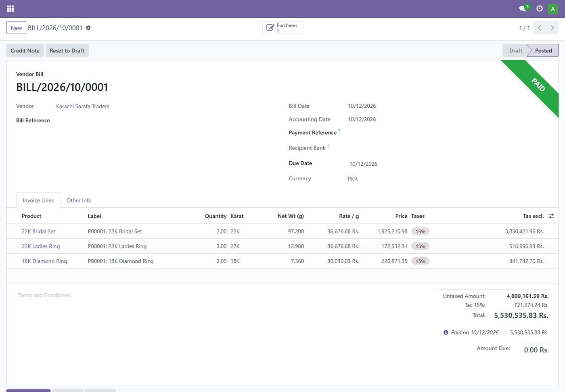
Task: Open the 22K Ladies Ring product
Action: pyautogui.click(x=41, y=246)
